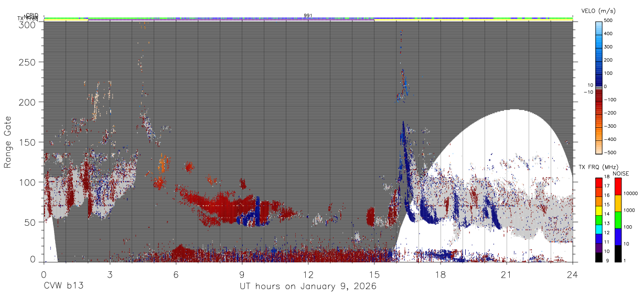Viewport: 644px width, 297px height.
Task: Click the '3' hour tick on time axis
Action: pos(110,274)
